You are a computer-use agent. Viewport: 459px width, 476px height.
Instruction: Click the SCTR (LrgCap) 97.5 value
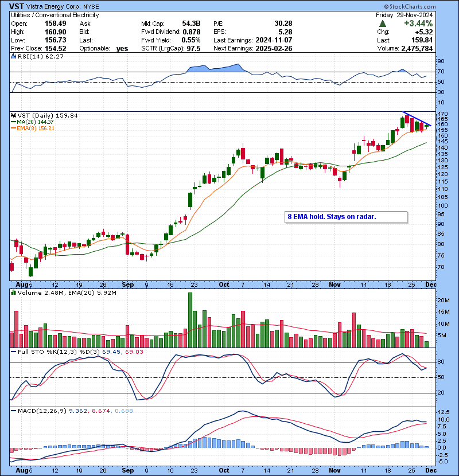[193, 49]
